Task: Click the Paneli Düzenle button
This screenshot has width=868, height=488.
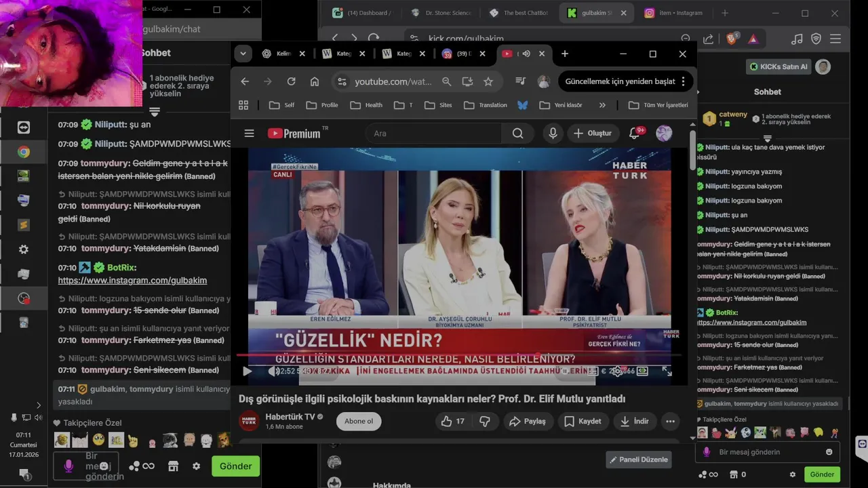Action: [639, 460]
